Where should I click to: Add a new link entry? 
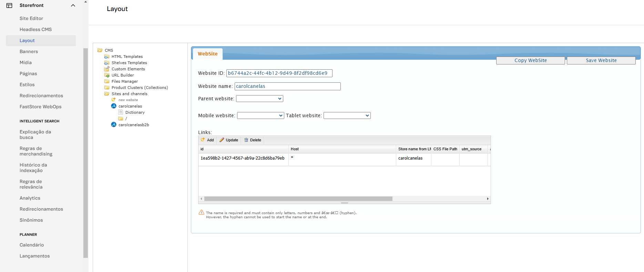[207, 140]
